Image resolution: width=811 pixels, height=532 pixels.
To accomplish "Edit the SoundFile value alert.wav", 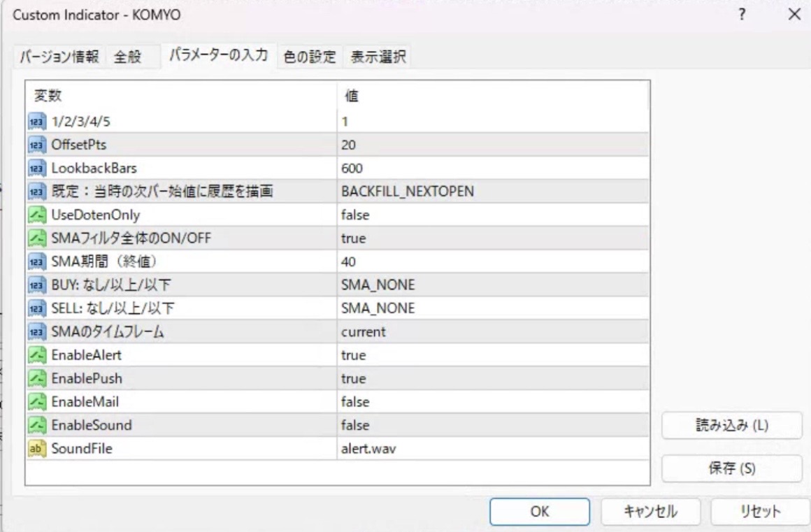I will (x=493, y=448).
